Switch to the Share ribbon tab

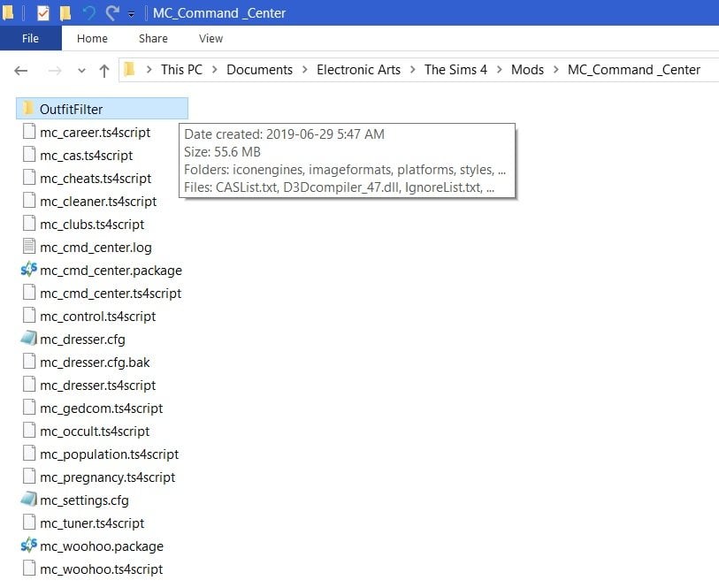(153, 39)
